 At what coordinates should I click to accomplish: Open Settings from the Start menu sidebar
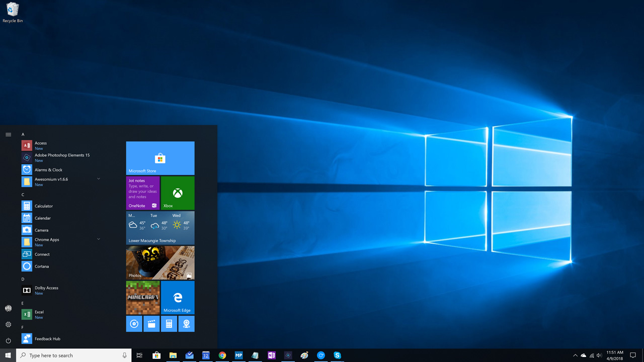click(x=8, y=324)
